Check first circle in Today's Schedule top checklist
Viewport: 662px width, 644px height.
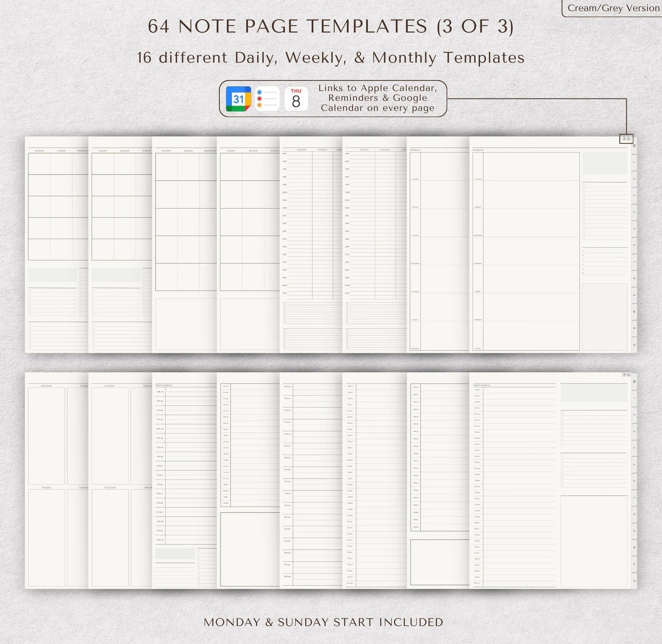pos(562,413)
